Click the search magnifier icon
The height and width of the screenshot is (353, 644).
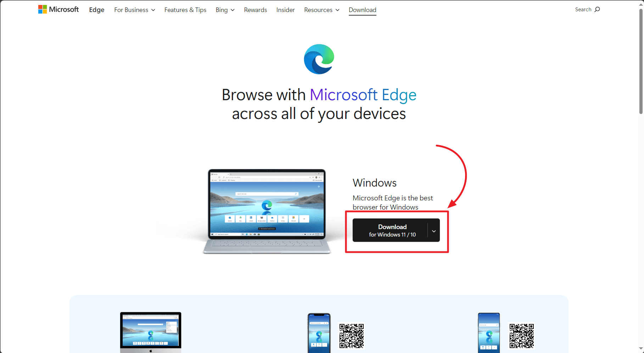597,10
